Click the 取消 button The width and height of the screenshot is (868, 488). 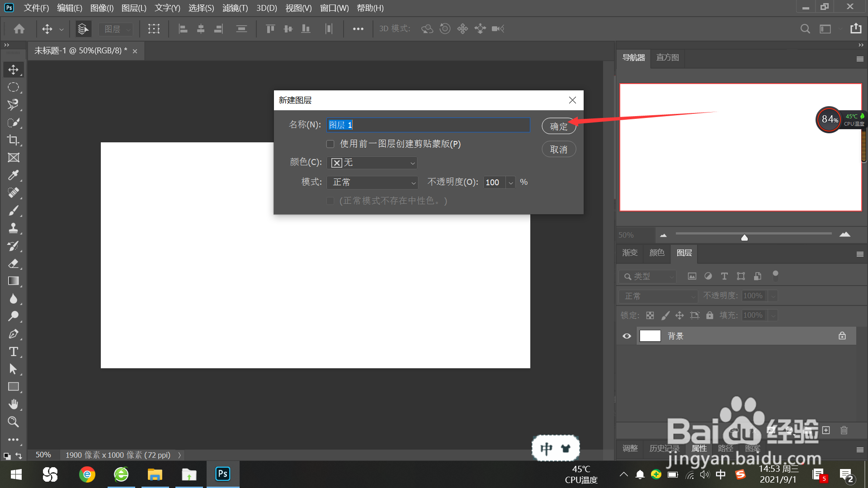click(558, 150)
